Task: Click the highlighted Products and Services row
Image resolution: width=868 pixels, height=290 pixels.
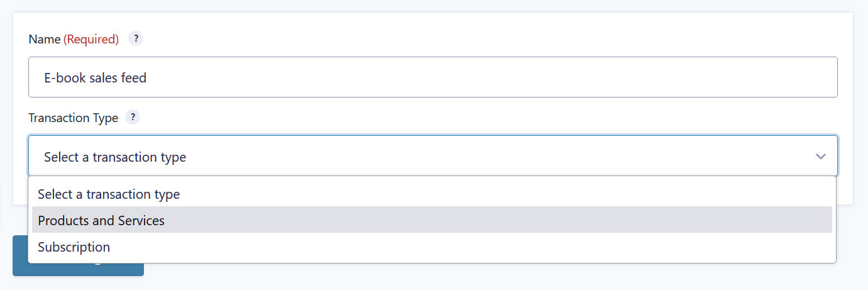Action: pyautogui.click(x=432, y=220)
